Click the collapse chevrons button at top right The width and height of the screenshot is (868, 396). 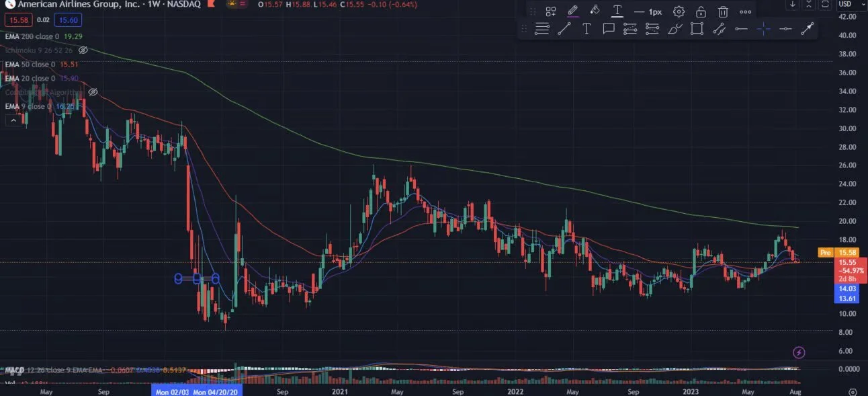click(x=809, y=4)
